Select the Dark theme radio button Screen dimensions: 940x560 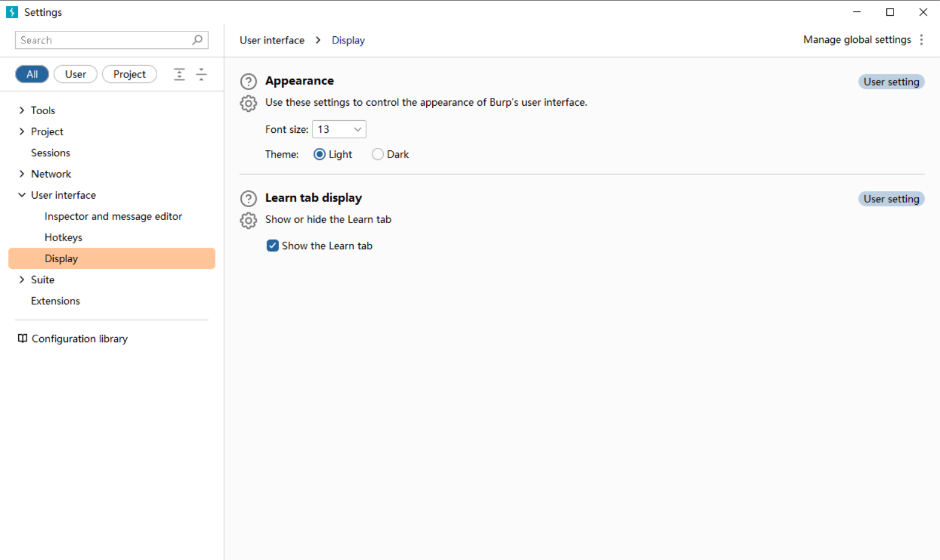378,155
